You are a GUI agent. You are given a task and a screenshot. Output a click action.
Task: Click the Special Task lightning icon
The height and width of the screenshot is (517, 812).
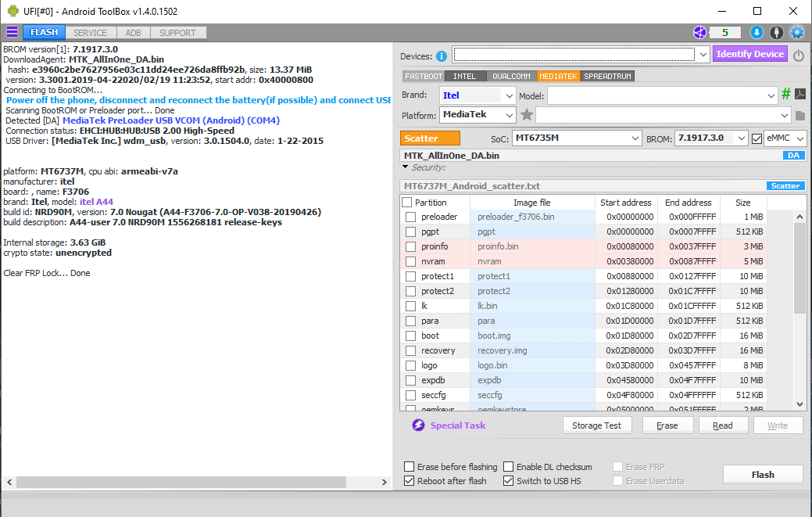(x=418, y=425)
